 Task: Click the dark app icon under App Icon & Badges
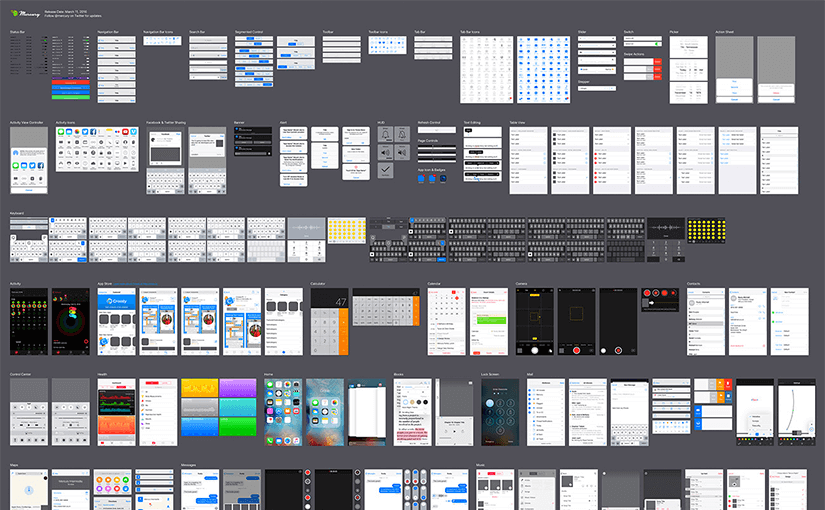(x=443, y=179)
